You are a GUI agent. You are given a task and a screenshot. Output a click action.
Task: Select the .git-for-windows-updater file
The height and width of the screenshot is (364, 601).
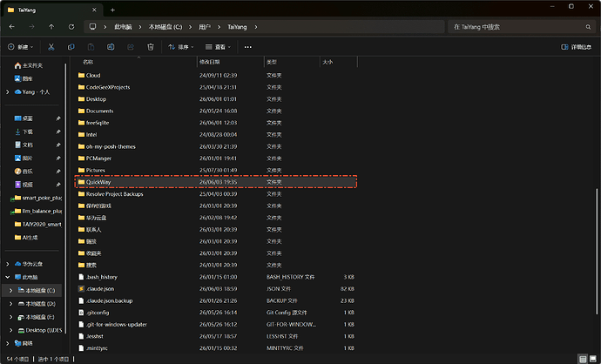pos(216,325)
